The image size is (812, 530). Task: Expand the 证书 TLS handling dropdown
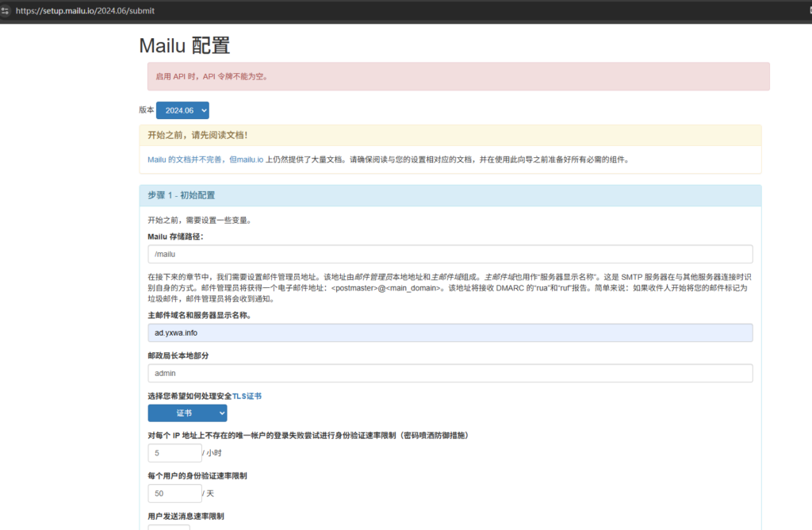tap(187, 413)
